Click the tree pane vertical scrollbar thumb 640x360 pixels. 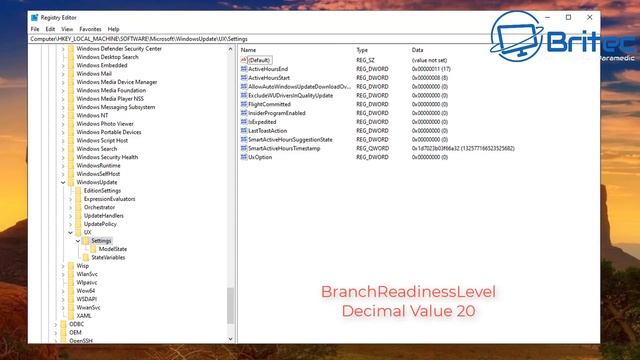click(231, 305)
